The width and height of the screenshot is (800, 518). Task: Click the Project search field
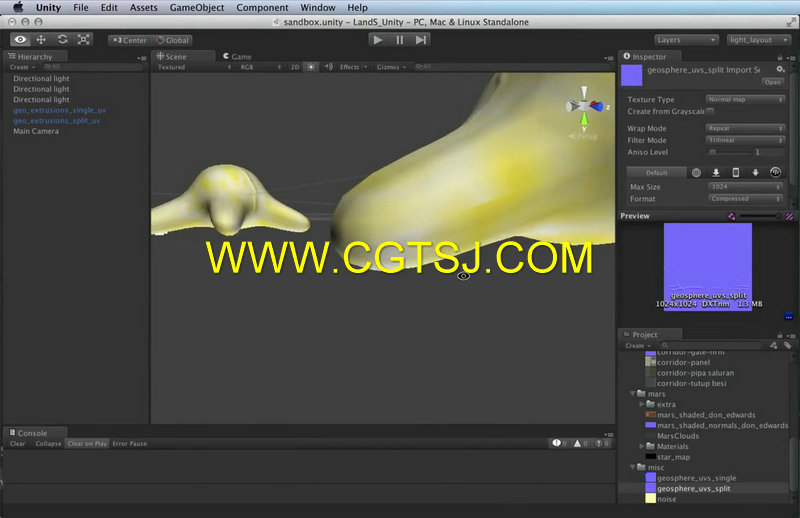coord(712,346)
